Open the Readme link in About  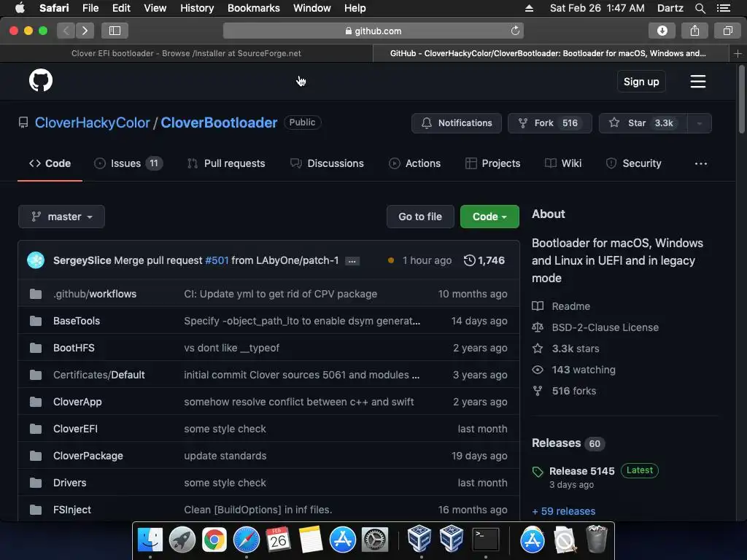(x=570, y=307)
